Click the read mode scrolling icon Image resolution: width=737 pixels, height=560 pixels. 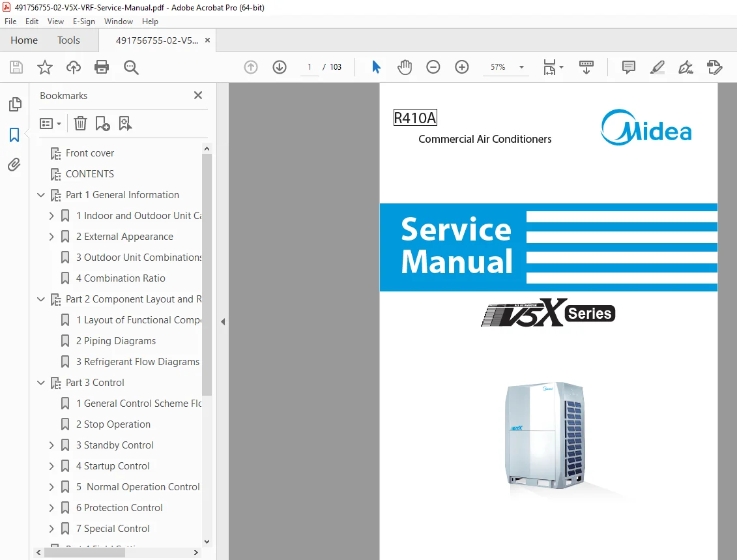pos(586,67)
